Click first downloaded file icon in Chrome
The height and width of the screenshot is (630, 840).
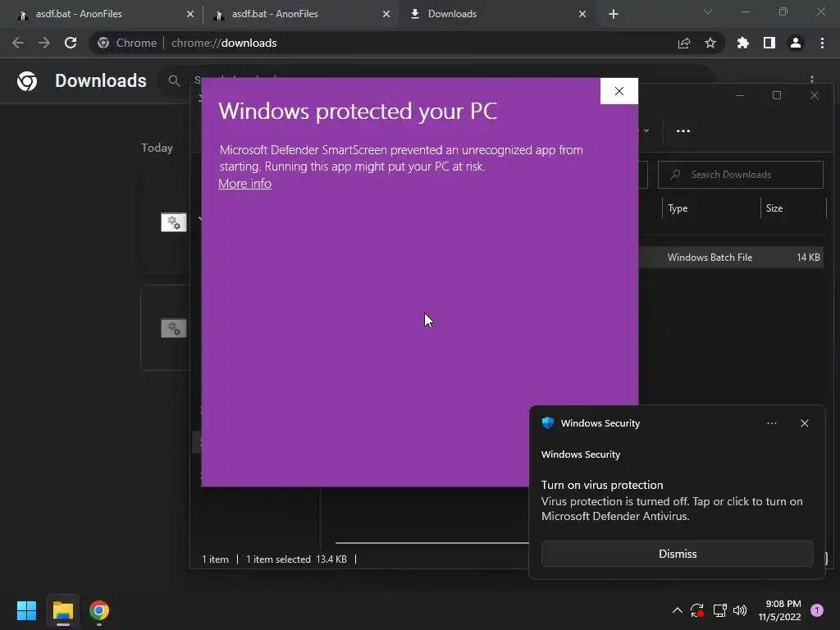(x=174, y=222)
